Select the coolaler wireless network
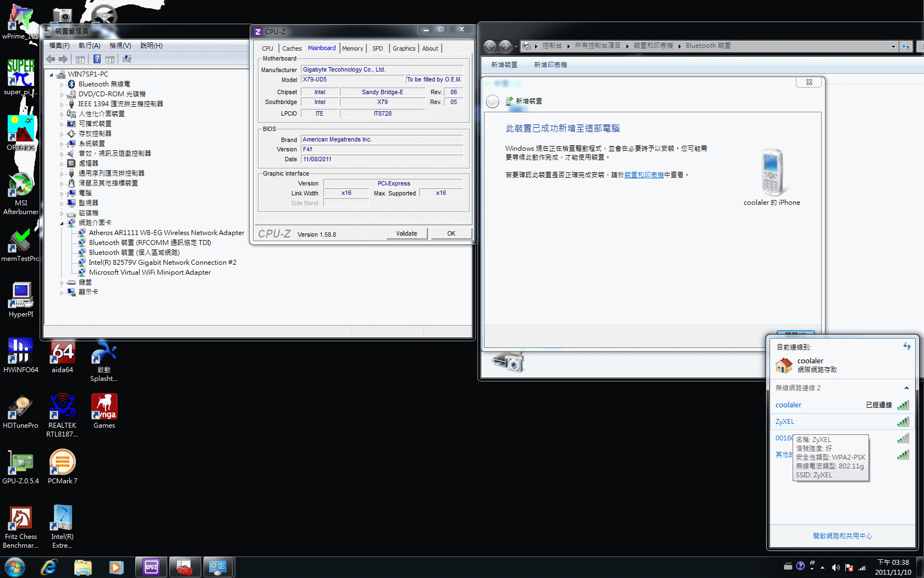The height and width of the screenshot is (578, 924). tap(842, 405)
